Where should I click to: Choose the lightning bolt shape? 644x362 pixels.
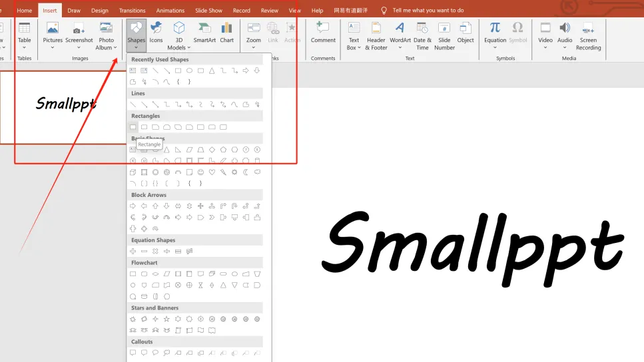[223, 172]
